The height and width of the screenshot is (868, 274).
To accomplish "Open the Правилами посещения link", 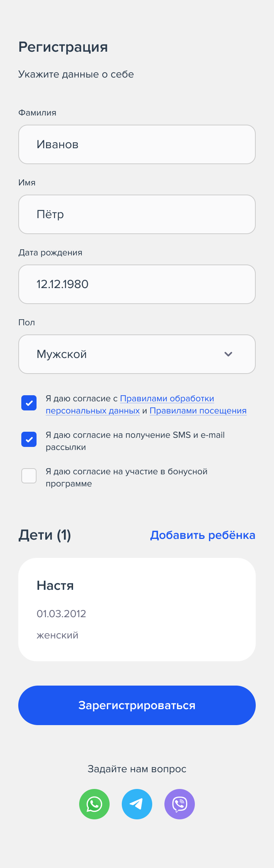I will 198,411.
